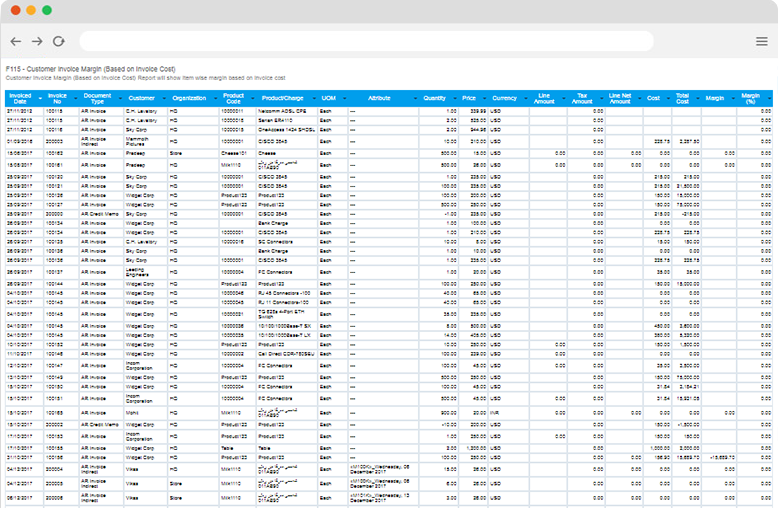Select the Price column header
The width and height of the screenshot is (778, 508).
pyautogui.click(x=468, y=99)
